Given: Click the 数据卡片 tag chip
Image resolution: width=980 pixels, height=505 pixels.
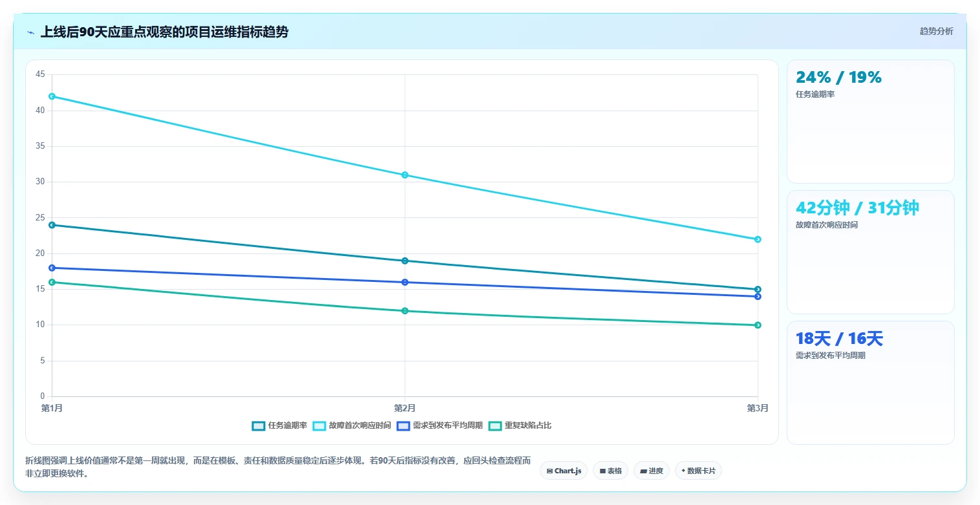Looking at the screenshot, I should click(698, 471).
